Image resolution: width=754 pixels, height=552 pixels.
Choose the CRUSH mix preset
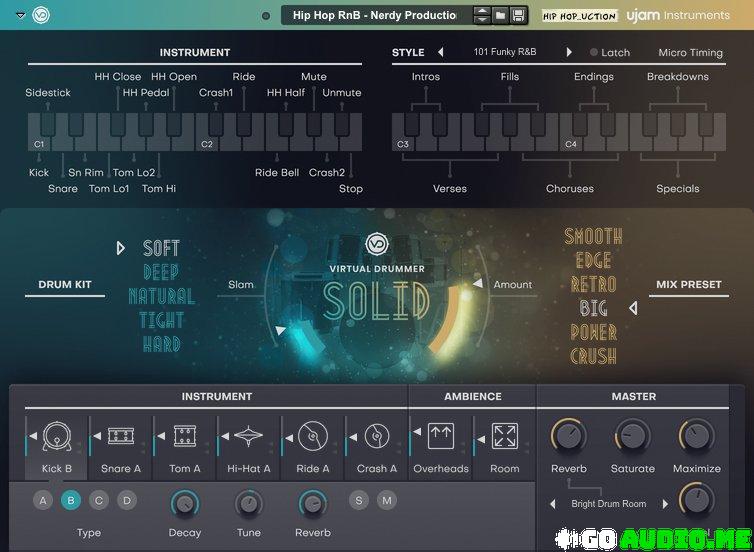[x=593, y=356]
